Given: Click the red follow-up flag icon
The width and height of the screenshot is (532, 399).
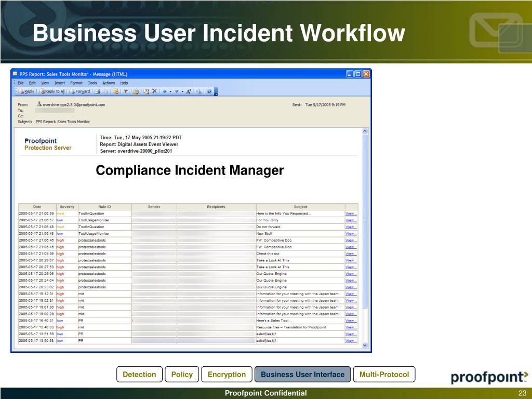Looking at the screenshot, I should click(x=126, y=91).
